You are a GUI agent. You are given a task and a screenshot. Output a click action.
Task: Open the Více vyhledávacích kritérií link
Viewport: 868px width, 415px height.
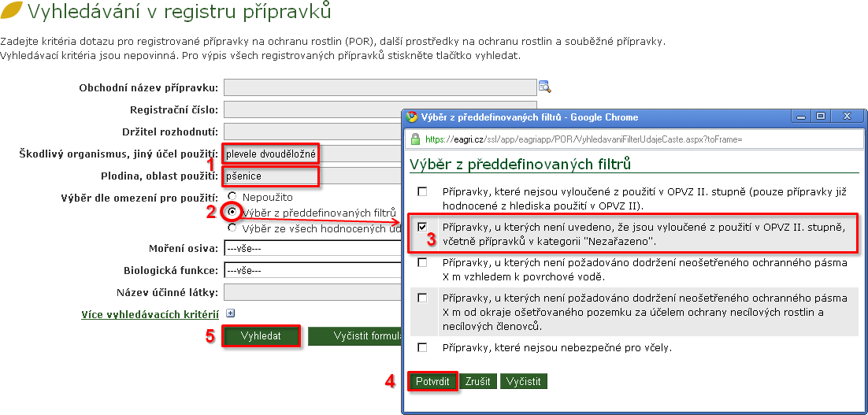pos(150,314)
